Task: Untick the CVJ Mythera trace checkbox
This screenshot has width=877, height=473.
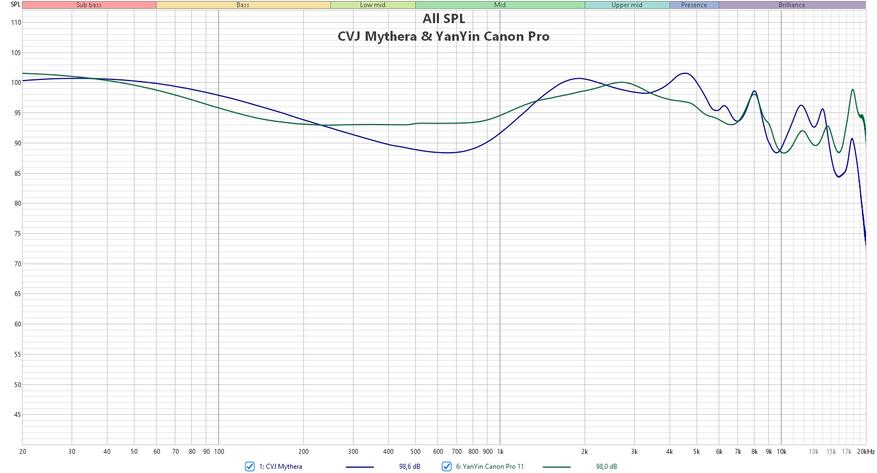Action: coord(250,466)
